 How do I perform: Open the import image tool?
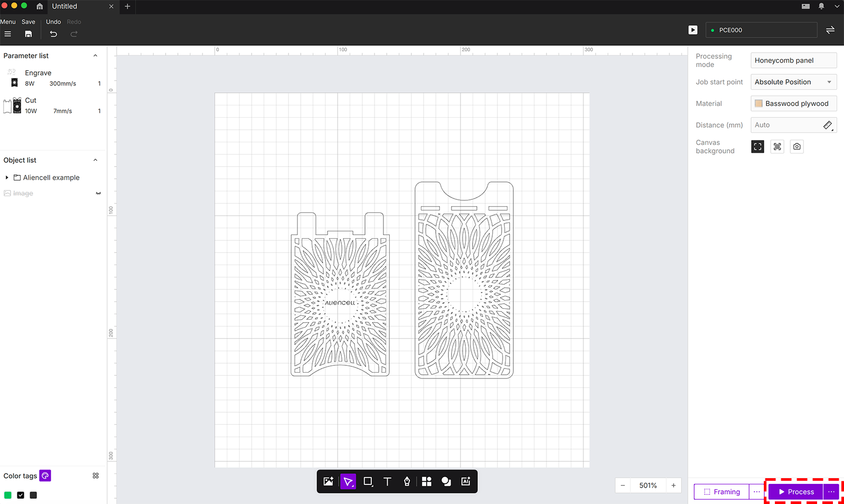pyautogui.click(x=328, y=481)
